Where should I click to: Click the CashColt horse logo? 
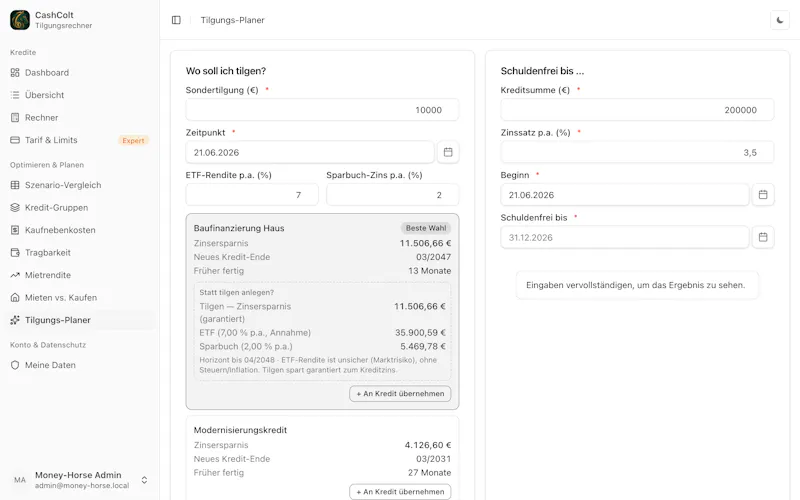pyautogui.click(x=20, y=20)
